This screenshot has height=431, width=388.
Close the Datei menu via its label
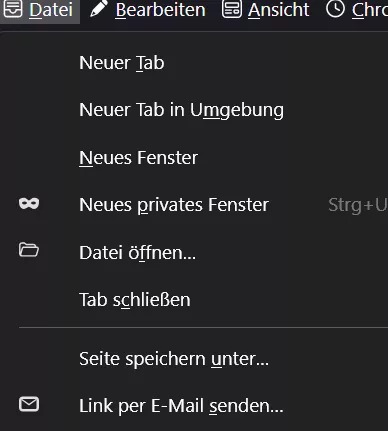(51, 9)
